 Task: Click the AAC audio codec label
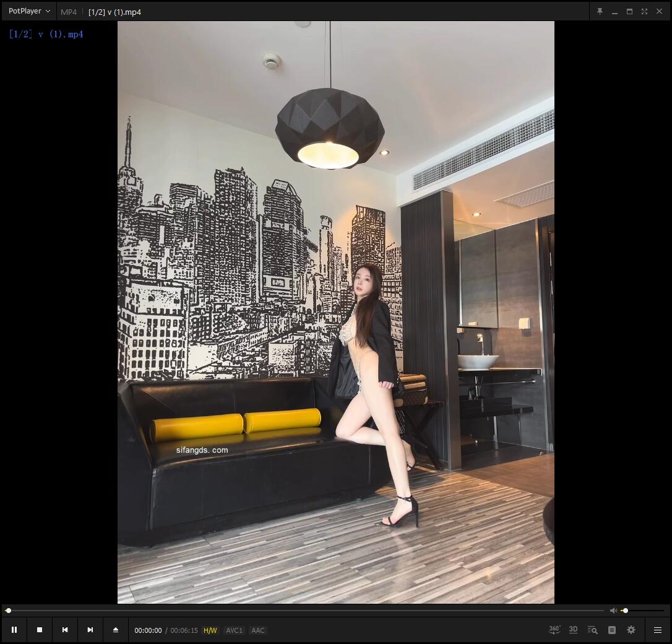[x=257, y=630]
